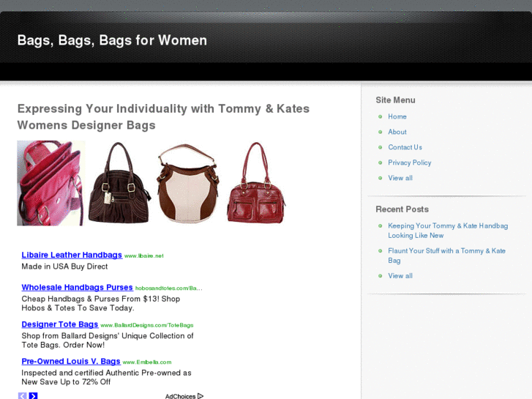Image resolution: width=532 pixels, height=399 pixels.
Task: Open the Contact Us link
Action: pos(405,147)
